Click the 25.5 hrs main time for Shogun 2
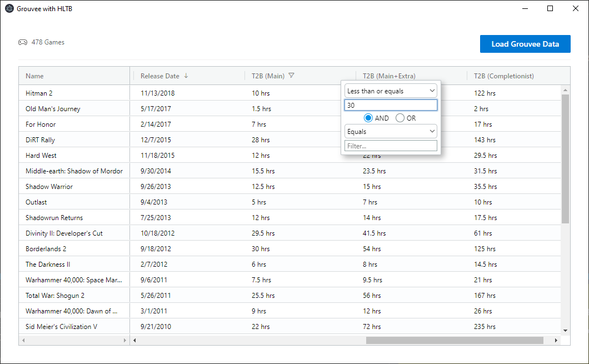 click(x=263, y=296)
